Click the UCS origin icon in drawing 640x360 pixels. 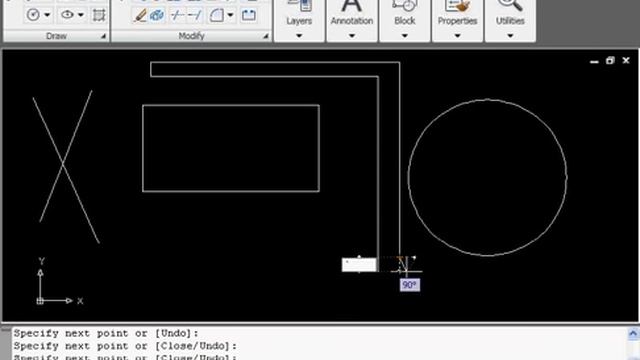(x=40, y=301)
